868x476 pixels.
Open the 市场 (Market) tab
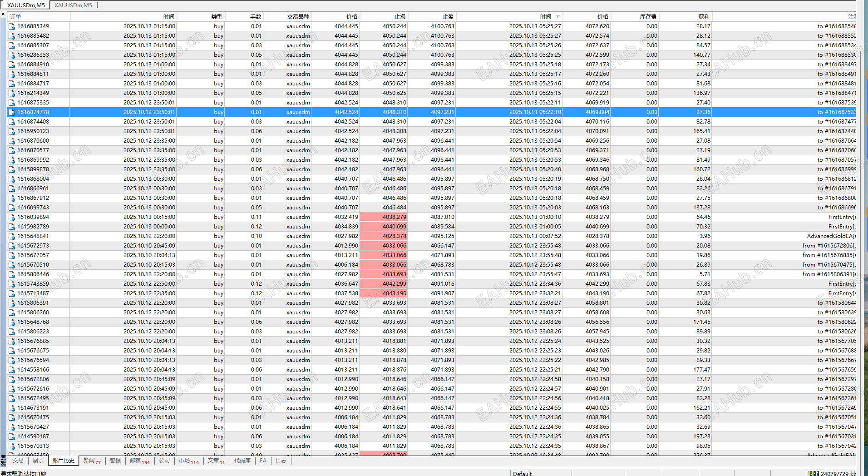[x=189, y=461]
